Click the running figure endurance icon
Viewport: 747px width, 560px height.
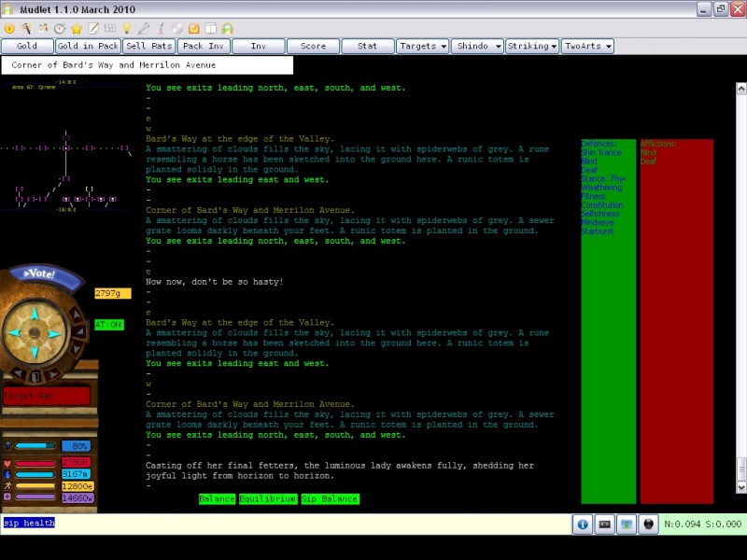pos(7,485)
